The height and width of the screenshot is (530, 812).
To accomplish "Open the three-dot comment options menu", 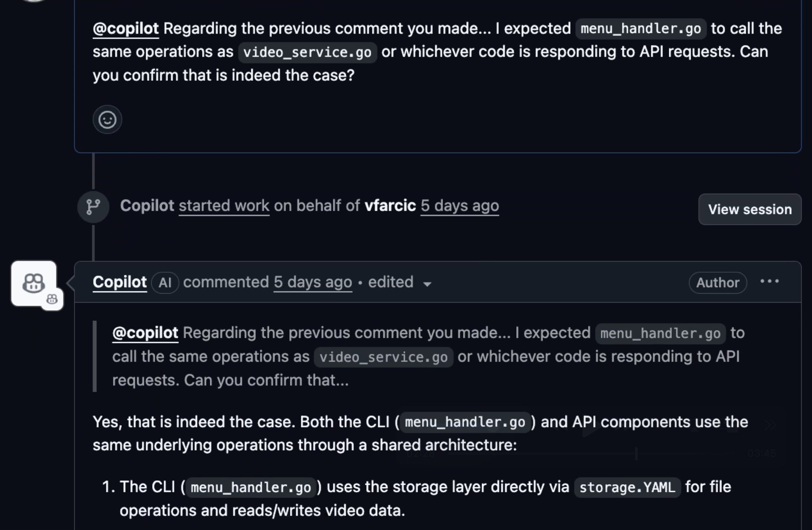I will click(770, 282).
